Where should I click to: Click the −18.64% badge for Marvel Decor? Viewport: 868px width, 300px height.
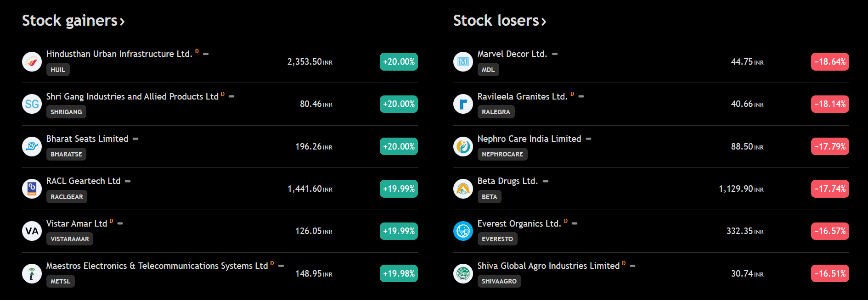pos(830,61)
